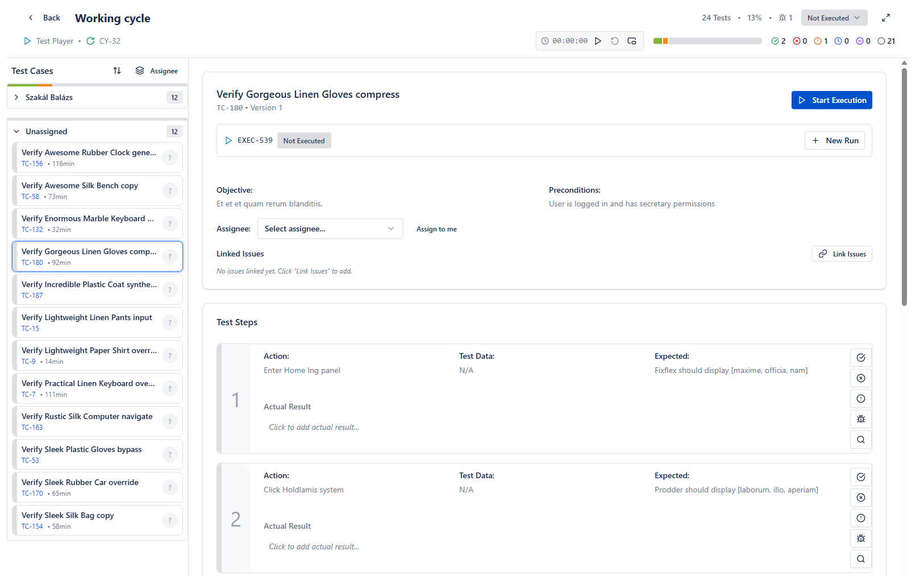Screen dimensions: 924x576
Task: Open picture-in-picture timer icon
Action: point(631,41)
